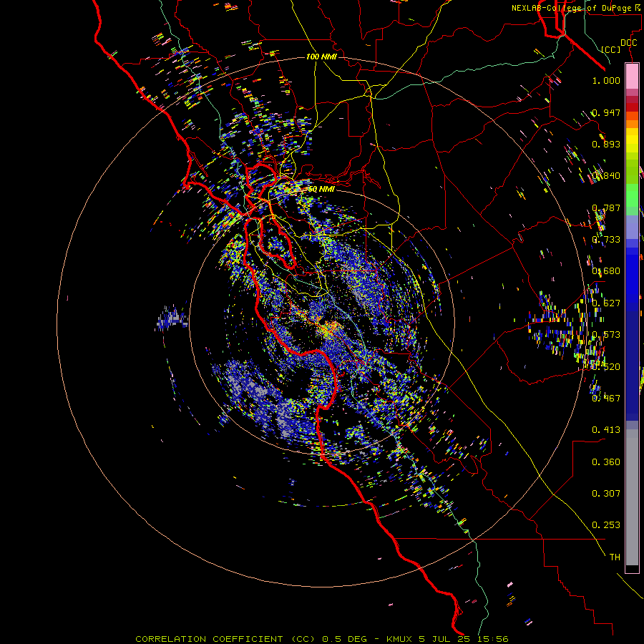644x644 pixels.
Task: Click the "0.467" legend value
Action: click(606, 398)
